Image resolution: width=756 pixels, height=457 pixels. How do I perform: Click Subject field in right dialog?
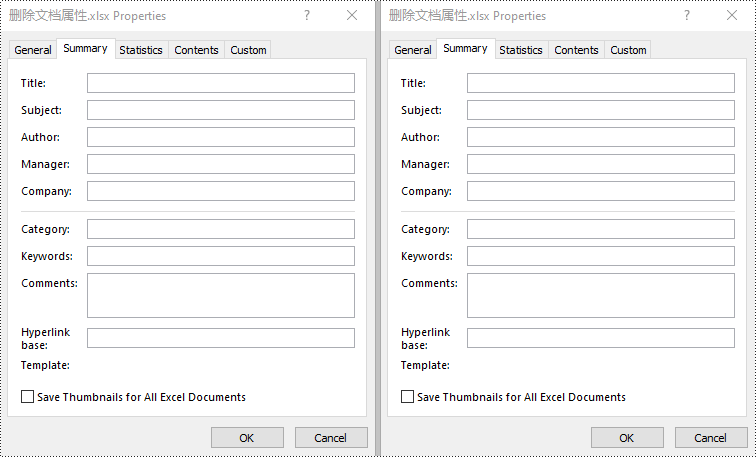pyautogui.click(x=601, y=110)
